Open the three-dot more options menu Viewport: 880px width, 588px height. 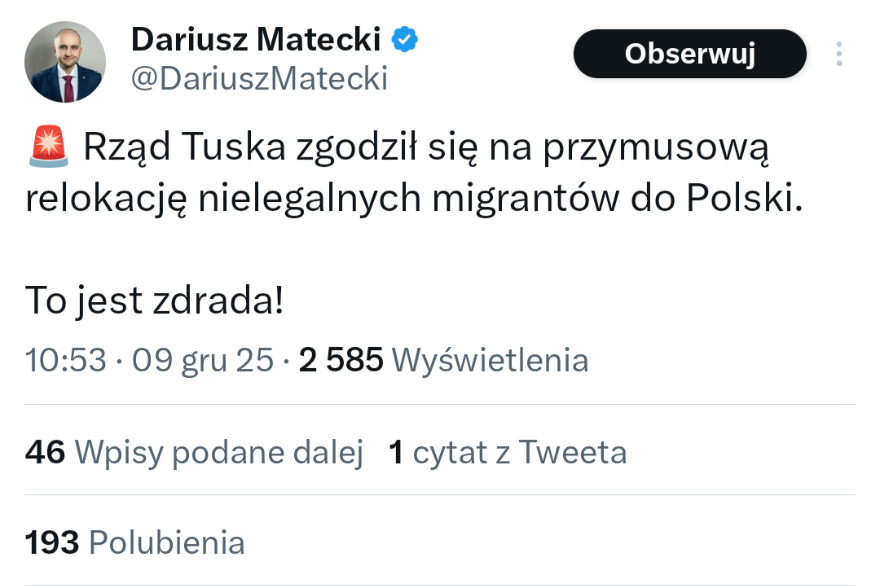click(838, 54)
